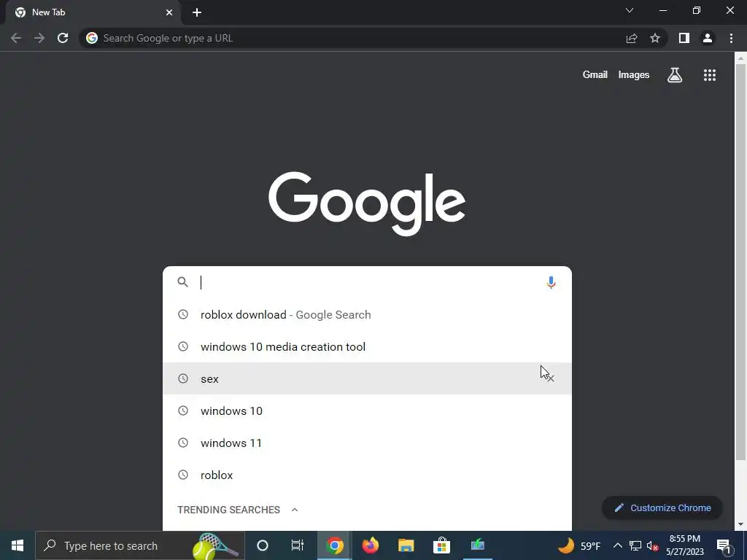Select the 'windows 10' history suggestion
The height and width of the screenshot is (560, 747).
[367, 411]
